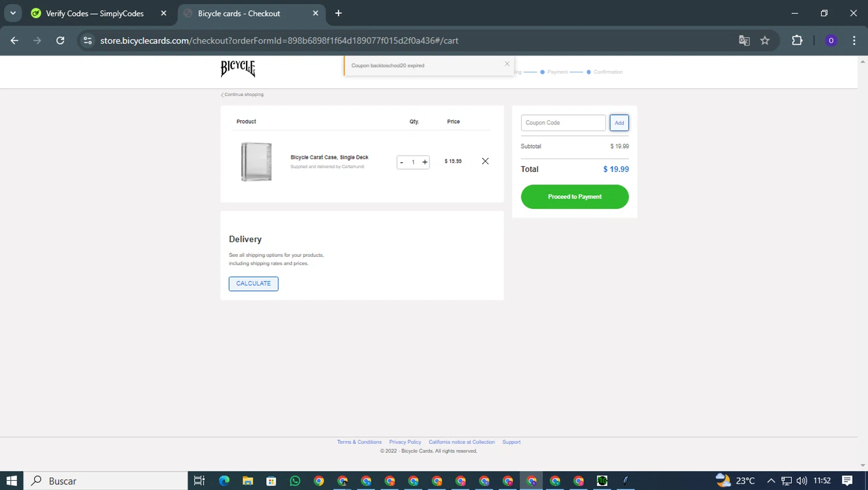This screenshot has width=868, height=490.
Task: View site information icon in address bar
Action: coord(88,40)
